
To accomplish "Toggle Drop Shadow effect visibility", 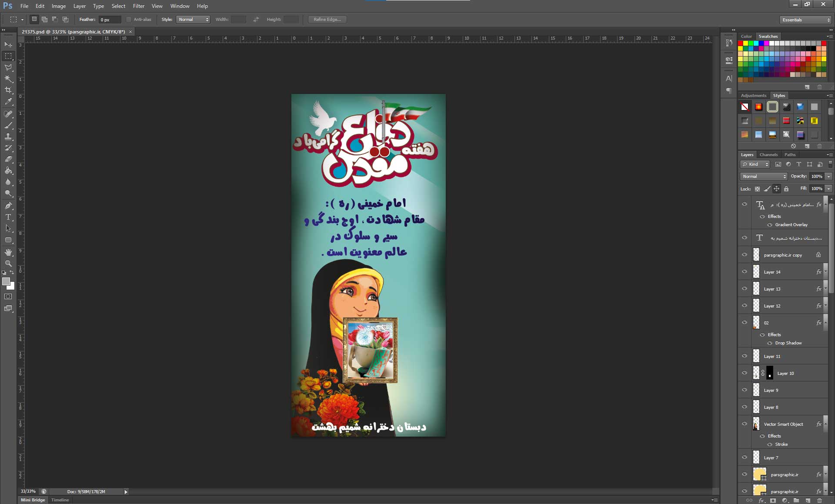I will coord(770,343).
